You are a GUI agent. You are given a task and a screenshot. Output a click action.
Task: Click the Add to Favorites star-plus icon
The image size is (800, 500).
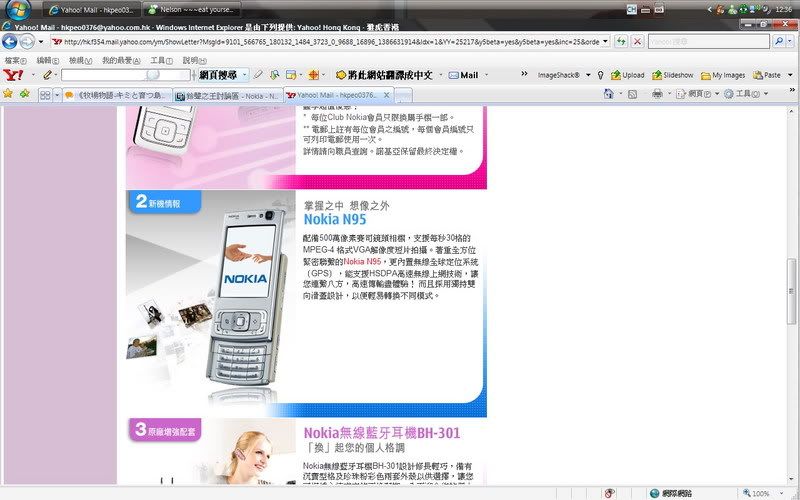click(24, 94)
